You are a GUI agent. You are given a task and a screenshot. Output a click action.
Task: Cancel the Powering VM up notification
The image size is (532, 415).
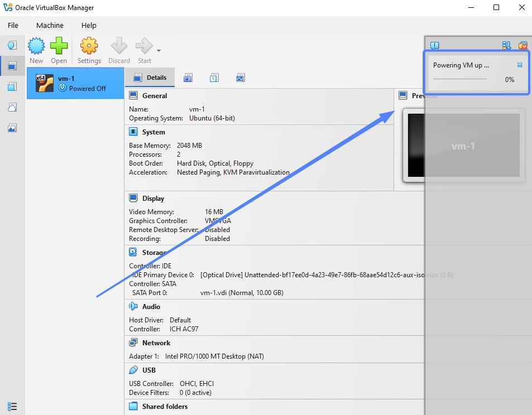[520, 65]
